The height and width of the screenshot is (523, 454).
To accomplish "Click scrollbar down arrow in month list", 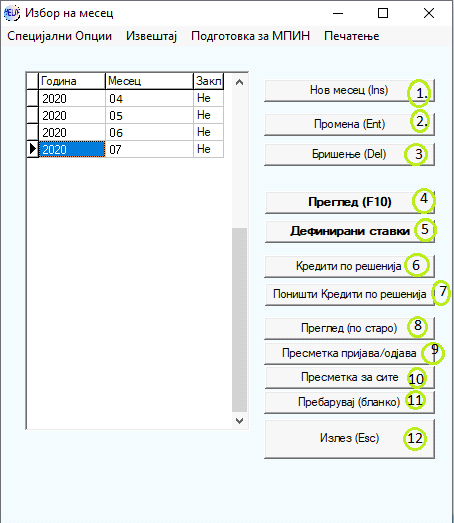I will [239, 421].
